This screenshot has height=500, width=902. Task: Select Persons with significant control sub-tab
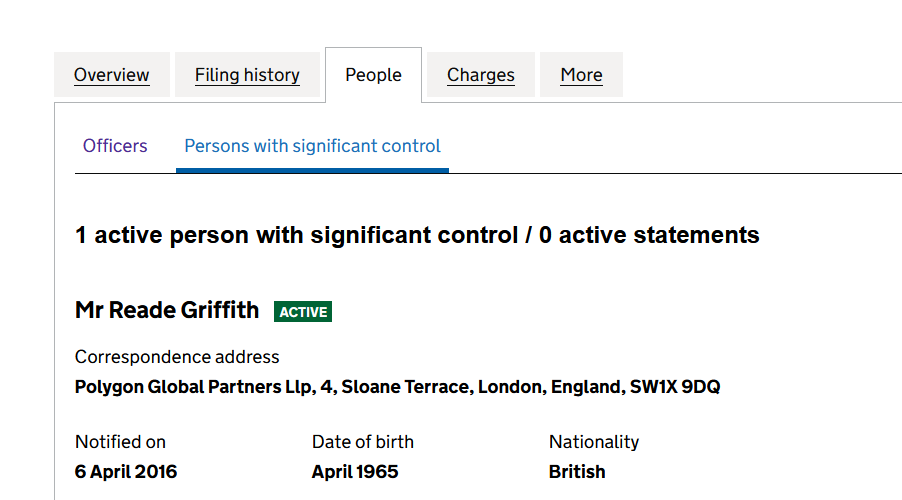point(312,146)
